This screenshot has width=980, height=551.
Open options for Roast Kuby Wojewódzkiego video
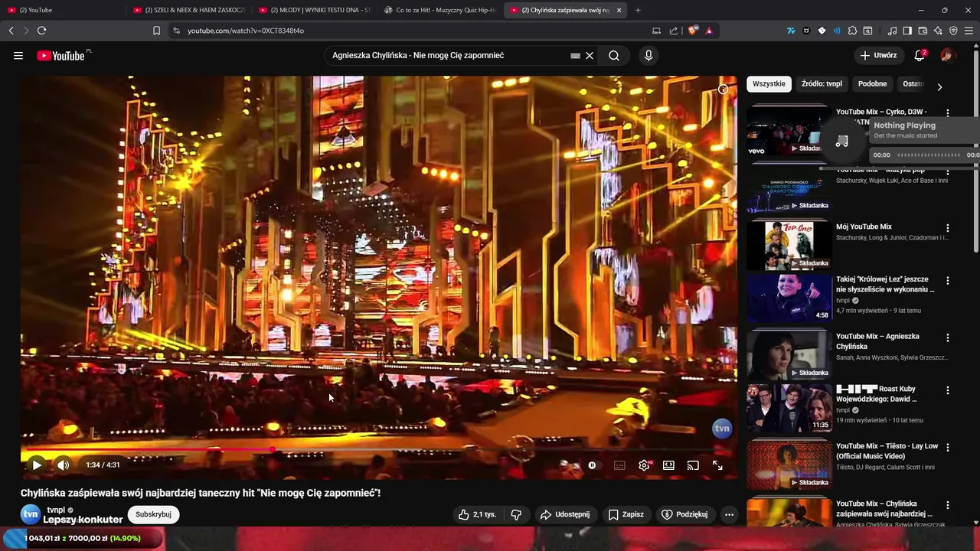click(947, 390)
